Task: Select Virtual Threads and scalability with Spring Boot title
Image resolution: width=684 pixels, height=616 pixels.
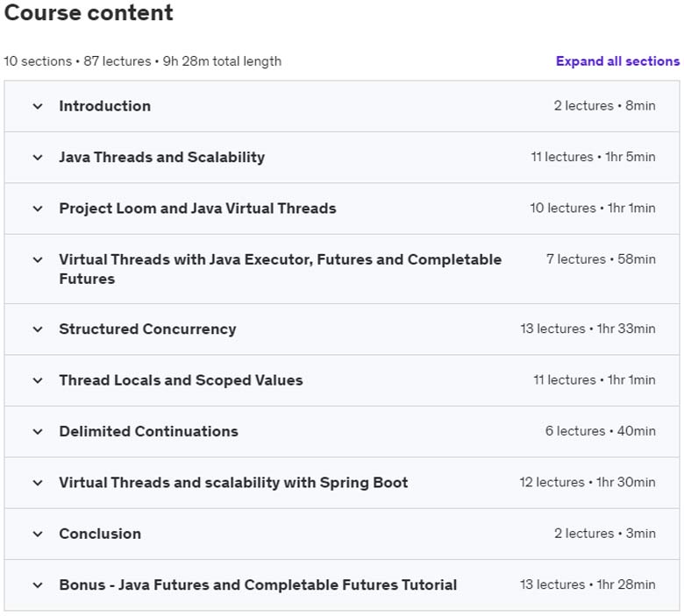Action: [233, 483]
